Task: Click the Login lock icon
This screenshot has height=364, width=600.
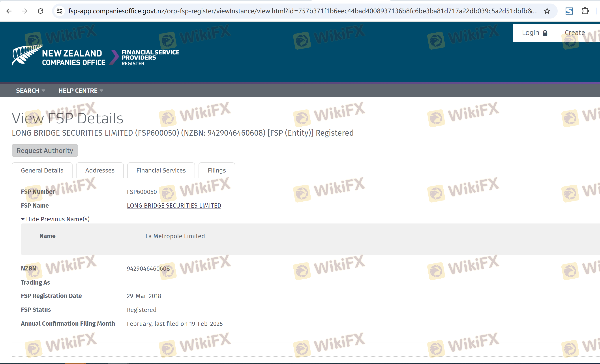Action: tap(545, 33)
